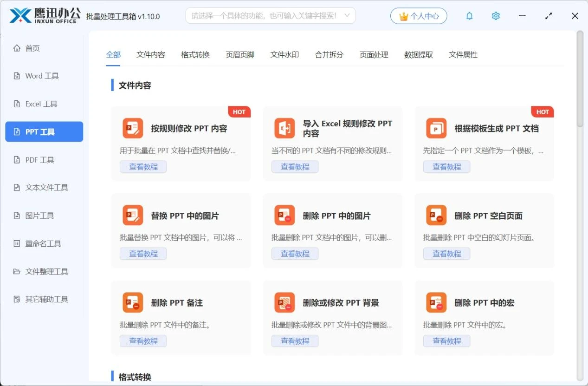588x386 pixels.
Task: Switch to the 页面处理 tab
Action: pos(374,54)
